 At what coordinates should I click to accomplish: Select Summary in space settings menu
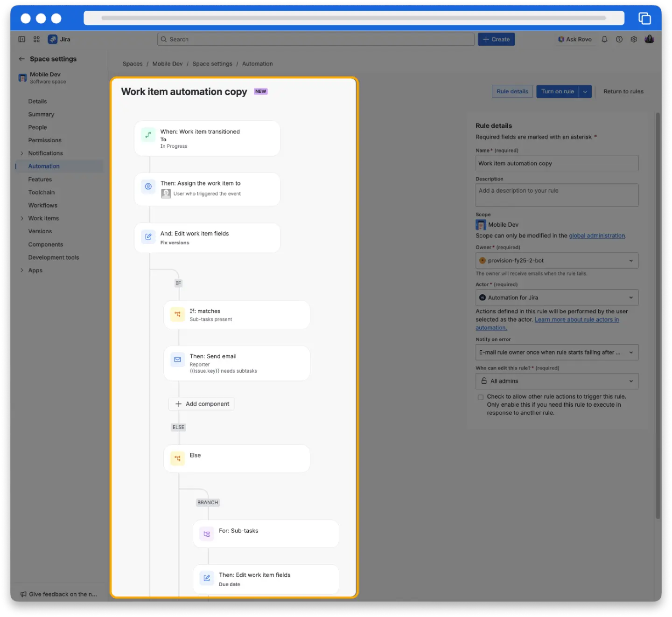click(41, 114)
